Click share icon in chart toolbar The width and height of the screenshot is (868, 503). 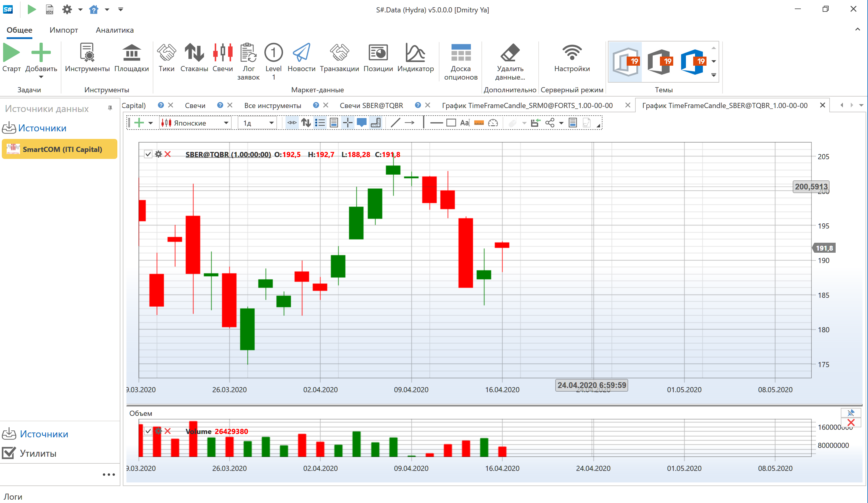pos(550,123)
